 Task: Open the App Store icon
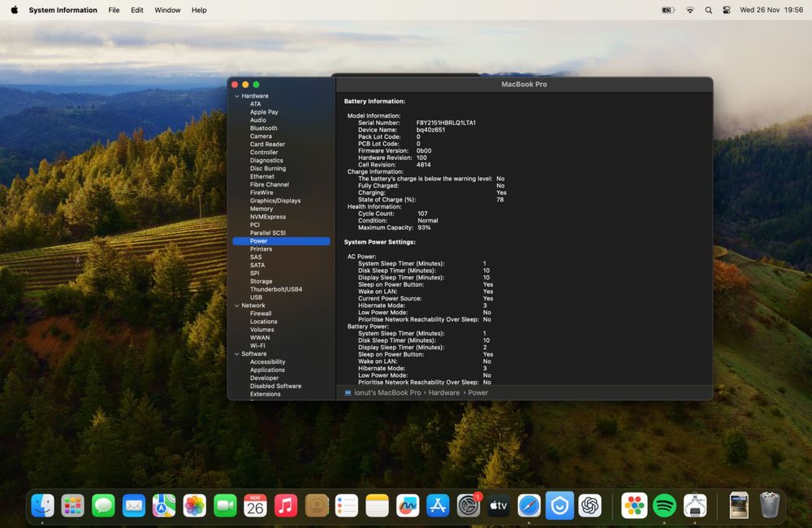click(438, 505)
